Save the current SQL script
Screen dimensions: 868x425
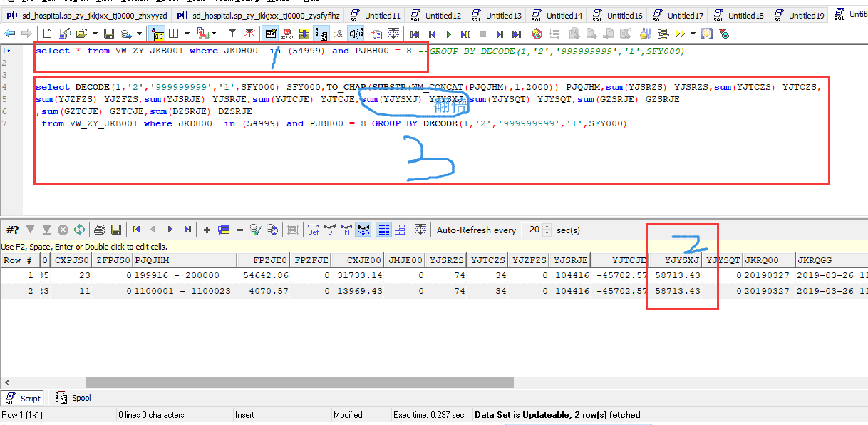[109, 34]
